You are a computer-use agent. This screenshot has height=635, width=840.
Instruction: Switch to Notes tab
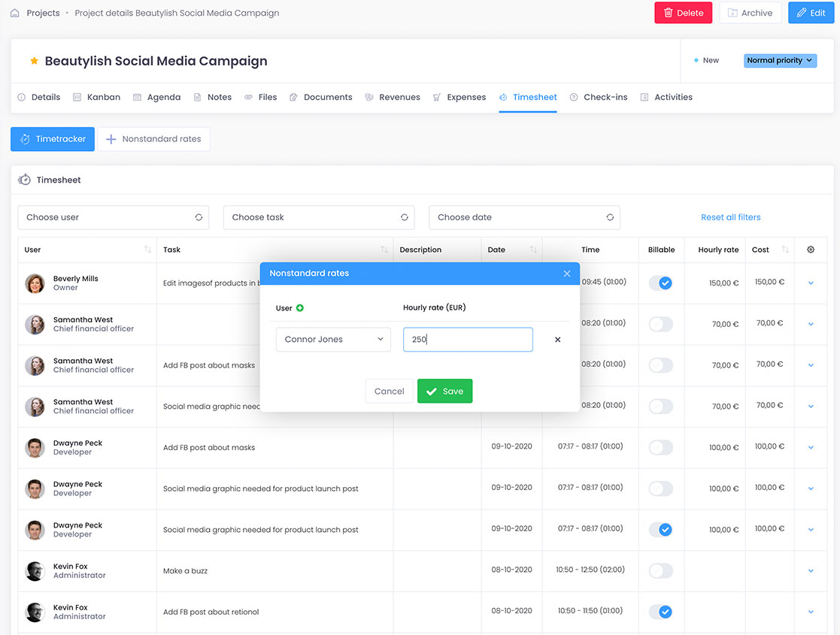coord(213,97)
